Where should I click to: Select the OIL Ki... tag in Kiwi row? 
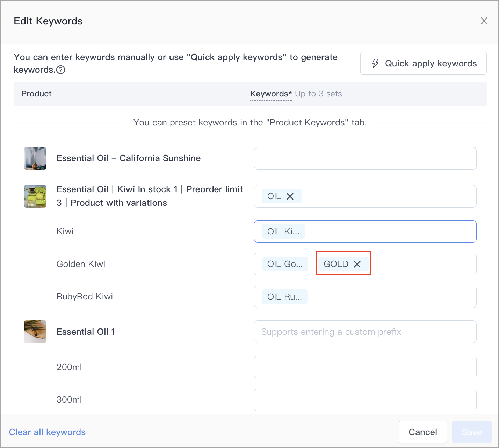click(283, 231)
